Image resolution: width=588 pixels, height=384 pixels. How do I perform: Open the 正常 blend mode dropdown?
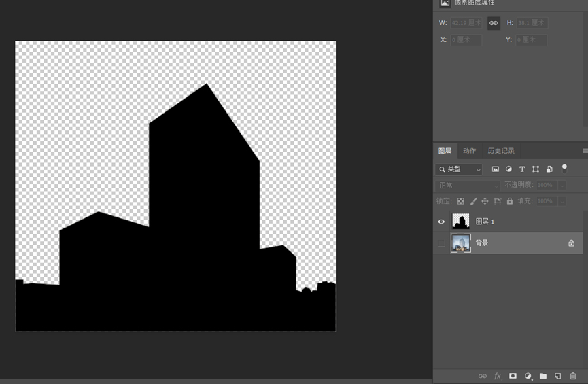coord(468,186)
